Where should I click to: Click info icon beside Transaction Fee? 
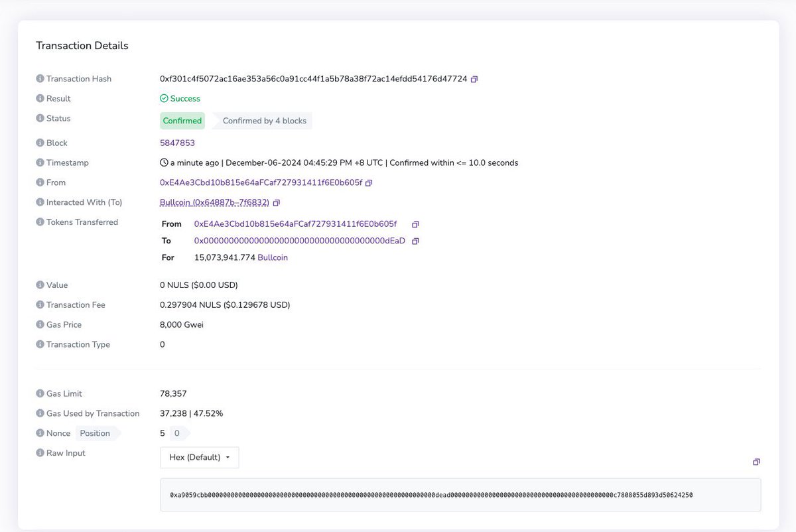point(40,305)
